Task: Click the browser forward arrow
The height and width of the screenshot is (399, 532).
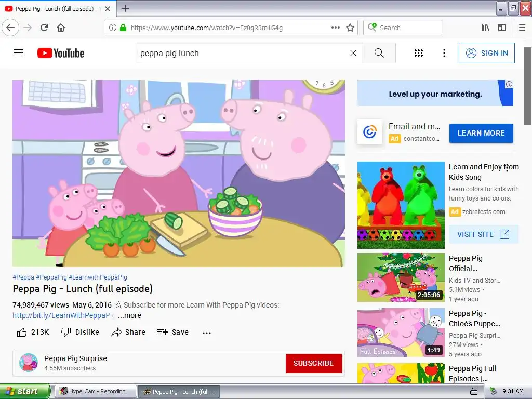Action: pyautogui.click(x=28, y=28)
